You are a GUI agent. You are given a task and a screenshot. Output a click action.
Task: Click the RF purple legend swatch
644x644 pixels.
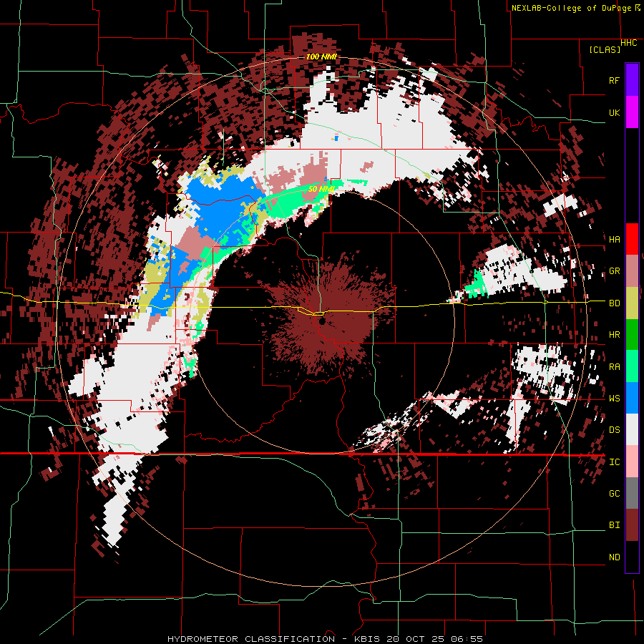(632, 80)
